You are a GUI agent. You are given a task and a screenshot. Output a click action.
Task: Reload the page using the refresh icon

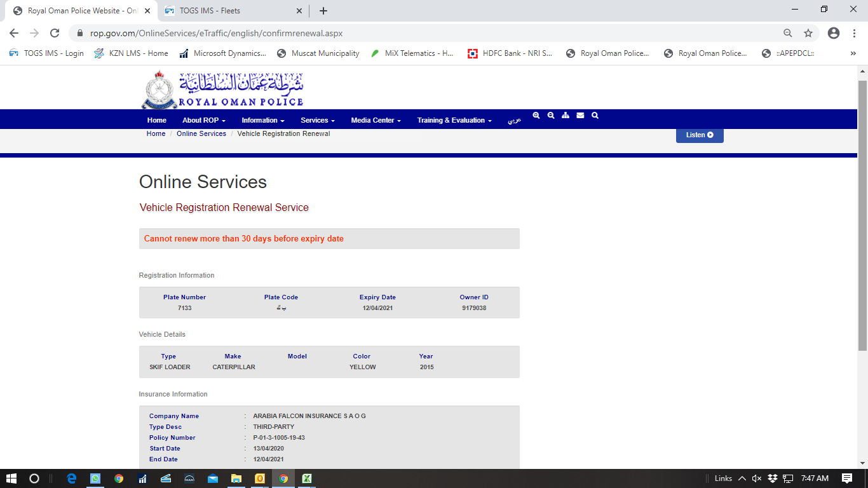click(55, 33)
